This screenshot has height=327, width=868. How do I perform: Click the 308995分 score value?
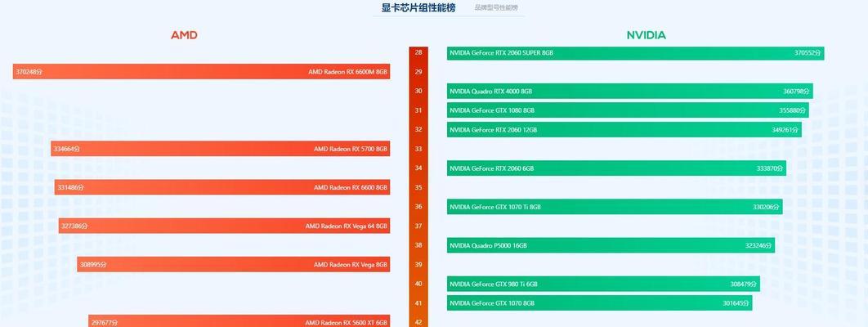(x=93, y=265)
